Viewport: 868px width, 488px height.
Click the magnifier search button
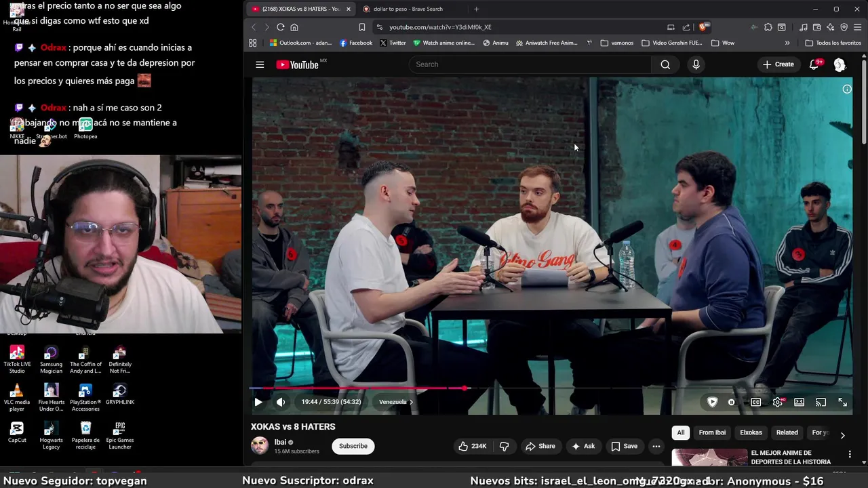point(665,64)
